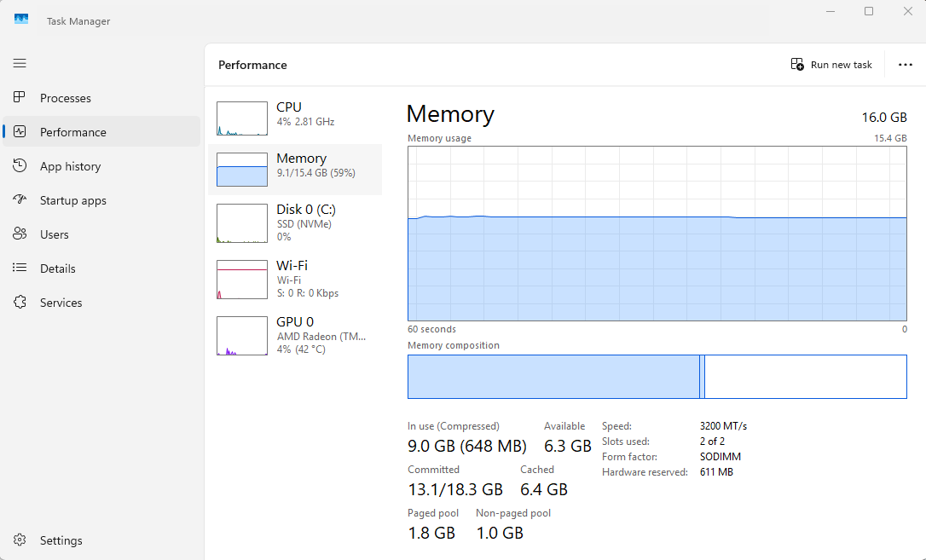Click the Startup apps gauge icon
The height and width of the screenshot is (560, 926).
tap(20, 200)
